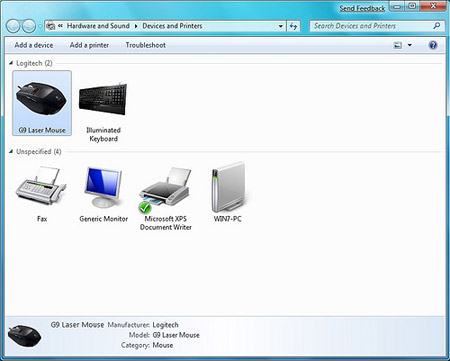This screenshot has width=450, height=361.
Task: Click the Logitech (2) group header
Action: point(34,63)
